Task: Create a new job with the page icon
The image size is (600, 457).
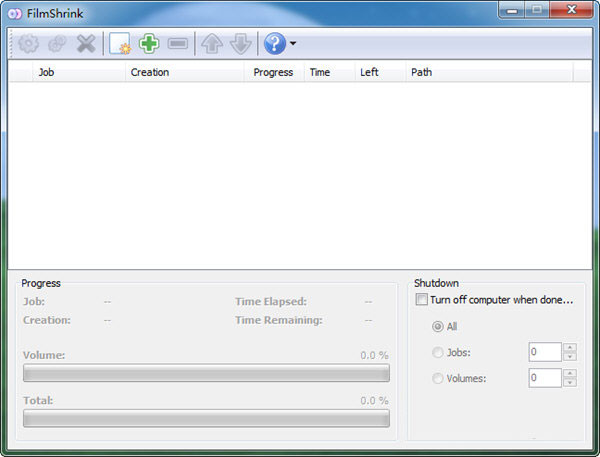Action: [x=120, y=44]
